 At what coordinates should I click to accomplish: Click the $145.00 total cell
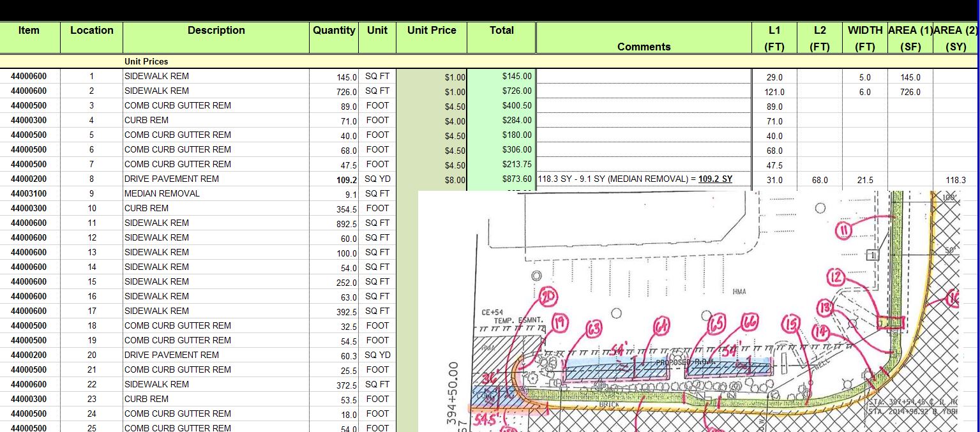pos(501,76)
